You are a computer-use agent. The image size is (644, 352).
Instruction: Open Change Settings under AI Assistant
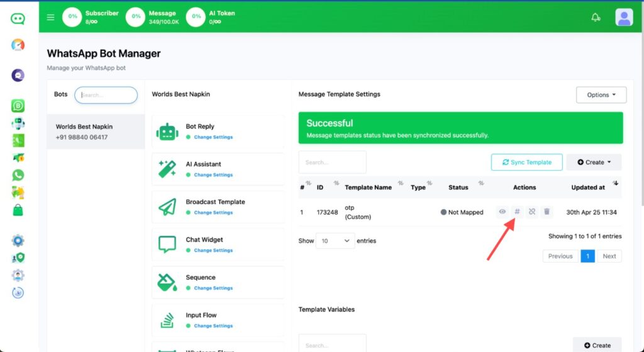(x=213, y=175)
